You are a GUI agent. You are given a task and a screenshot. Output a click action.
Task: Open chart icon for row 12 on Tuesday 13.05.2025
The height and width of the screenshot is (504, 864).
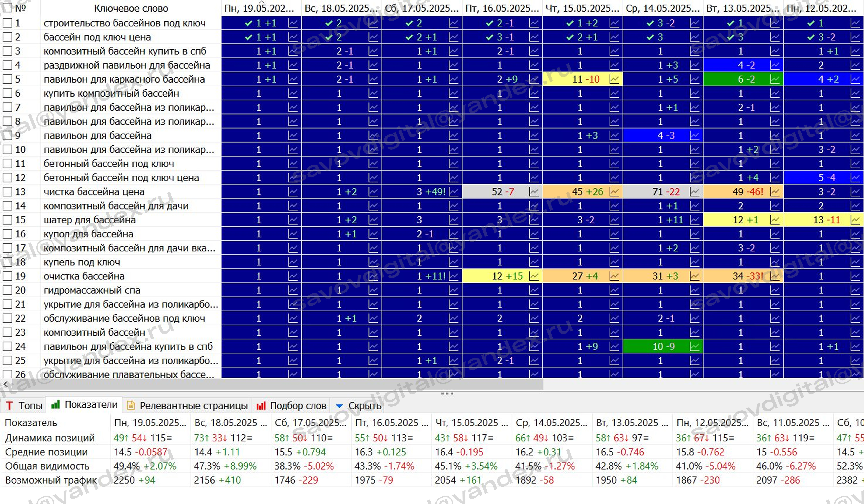coord(775,178)
